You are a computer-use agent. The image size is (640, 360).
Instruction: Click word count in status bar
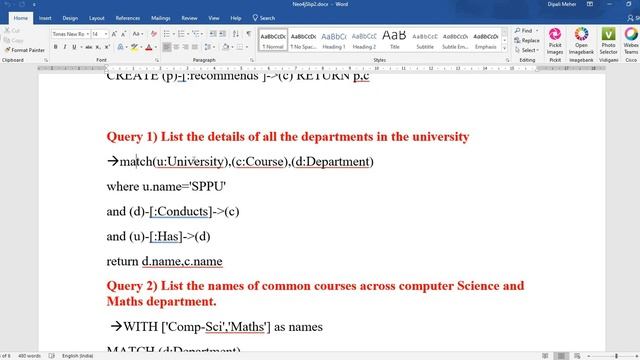tap(29, 356)
